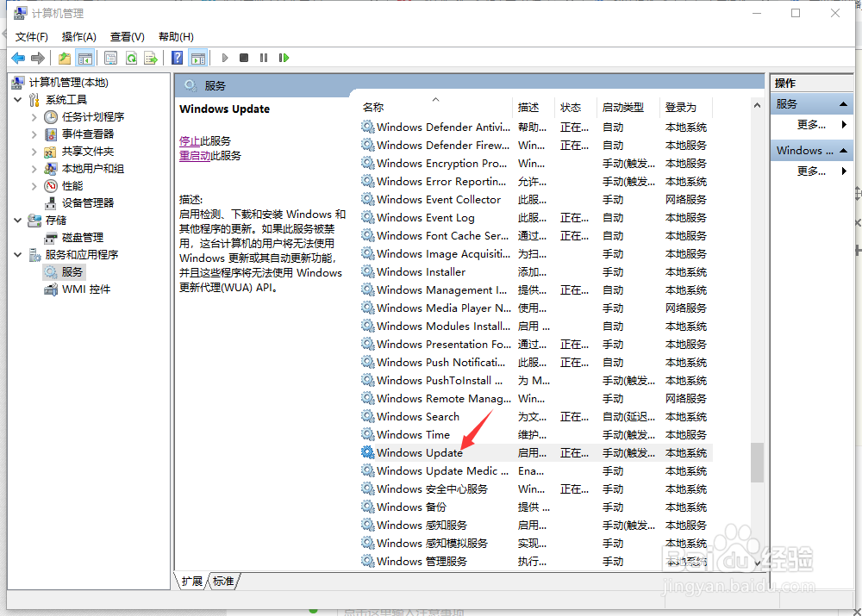Image resolution: width=862 pixels, height=616 pixels.
Task: Switch to the 扩展 tab
Action: (x=192, y=582)
